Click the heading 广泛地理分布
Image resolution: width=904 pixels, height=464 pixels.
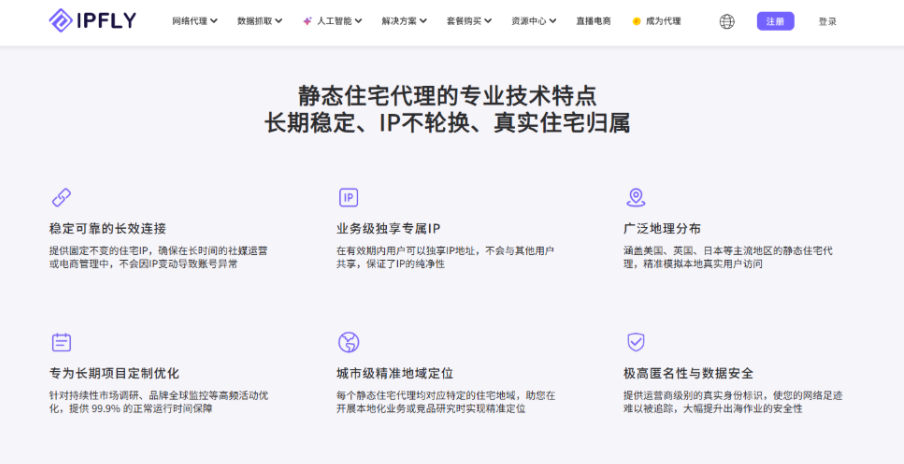662,229
